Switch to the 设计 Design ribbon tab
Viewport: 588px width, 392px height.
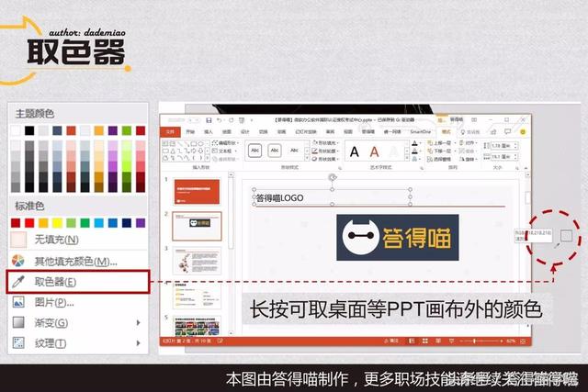coord(245,132)
